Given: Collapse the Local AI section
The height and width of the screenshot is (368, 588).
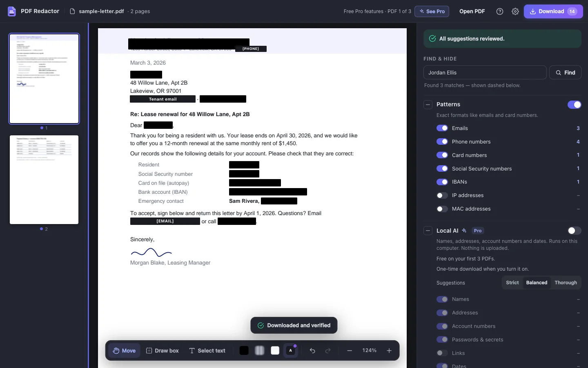Looking at the screenshot, I should pos(428,231).
